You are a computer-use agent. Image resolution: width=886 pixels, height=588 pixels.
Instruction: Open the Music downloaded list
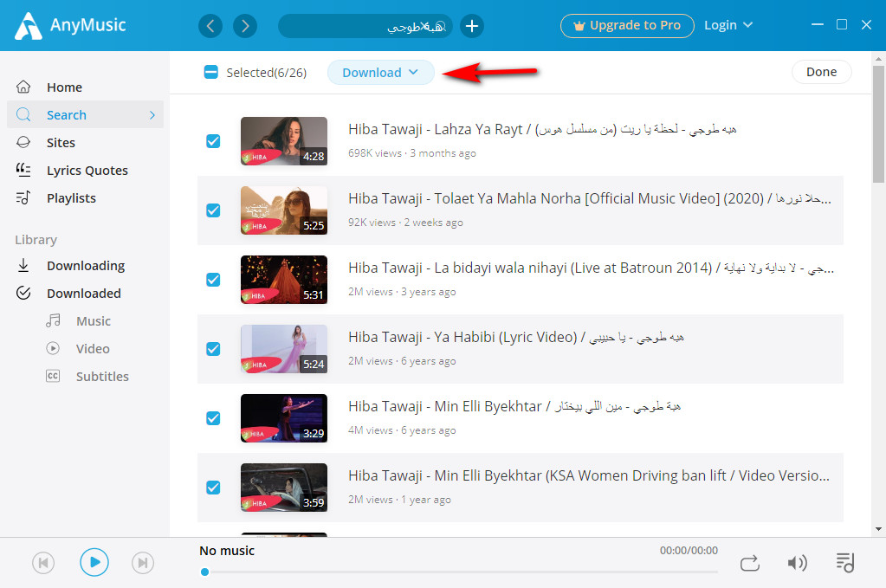[94, 320]
